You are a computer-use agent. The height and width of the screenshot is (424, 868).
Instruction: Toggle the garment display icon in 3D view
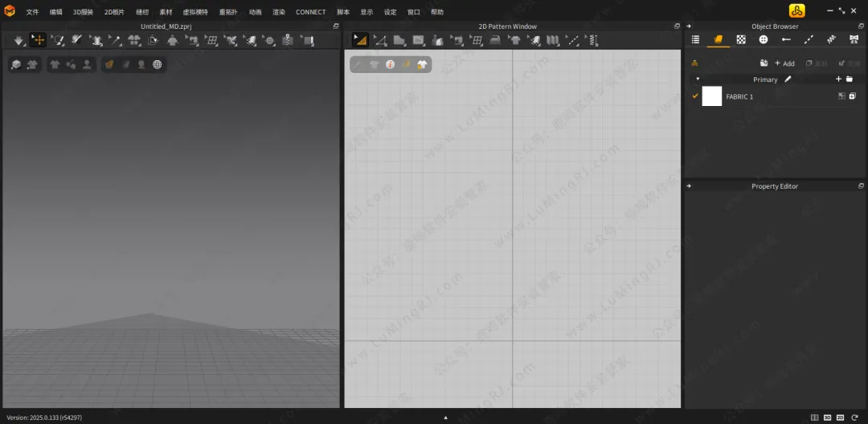55,64
